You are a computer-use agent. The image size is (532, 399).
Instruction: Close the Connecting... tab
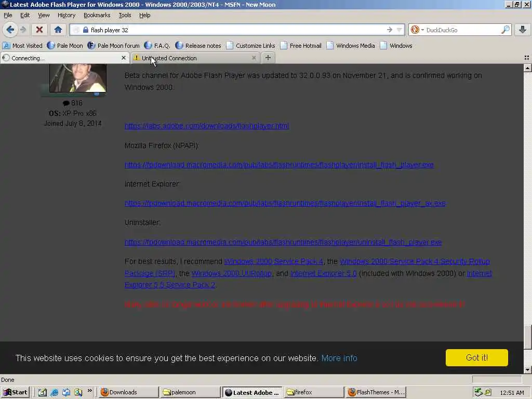[x=124, y=58]
